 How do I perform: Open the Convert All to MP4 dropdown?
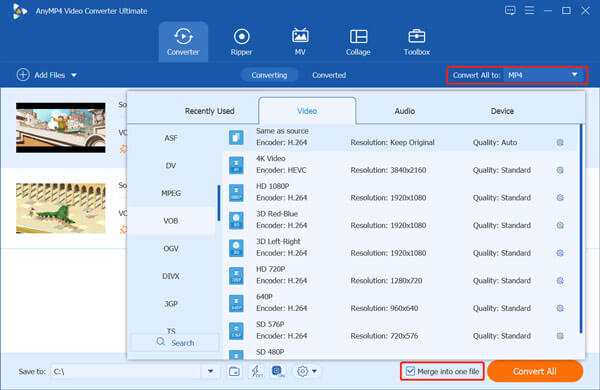pos(544,75)
